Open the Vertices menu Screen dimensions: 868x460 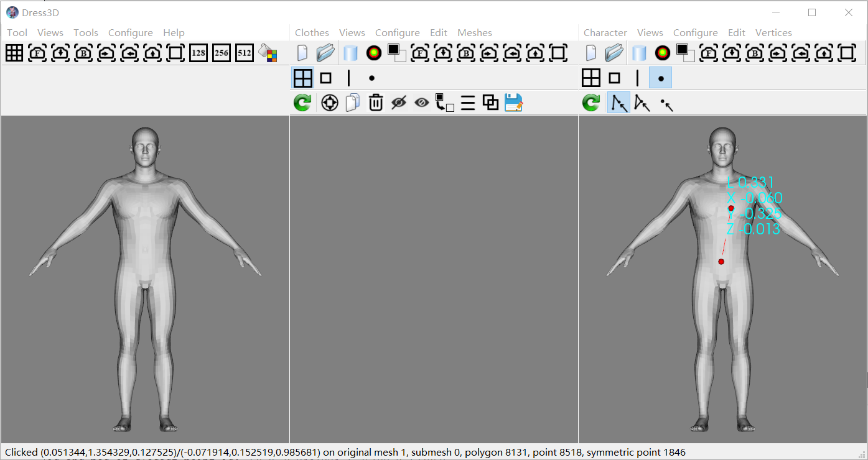773,33
